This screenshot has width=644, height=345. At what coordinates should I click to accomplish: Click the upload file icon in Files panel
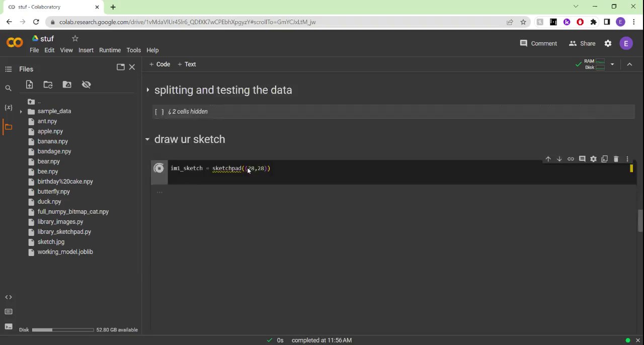(x=29, y=84)
